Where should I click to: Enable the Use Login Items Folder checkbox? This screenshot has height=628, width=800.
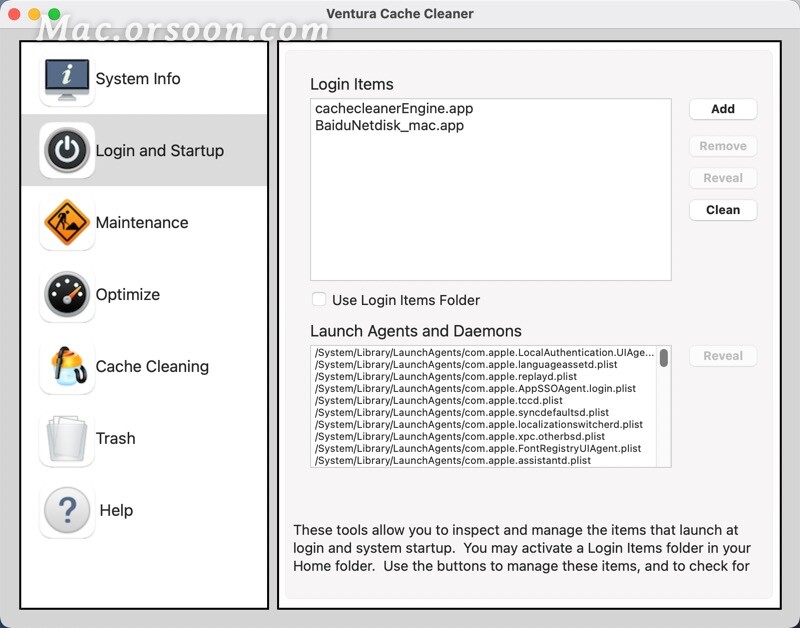(319, 298)
